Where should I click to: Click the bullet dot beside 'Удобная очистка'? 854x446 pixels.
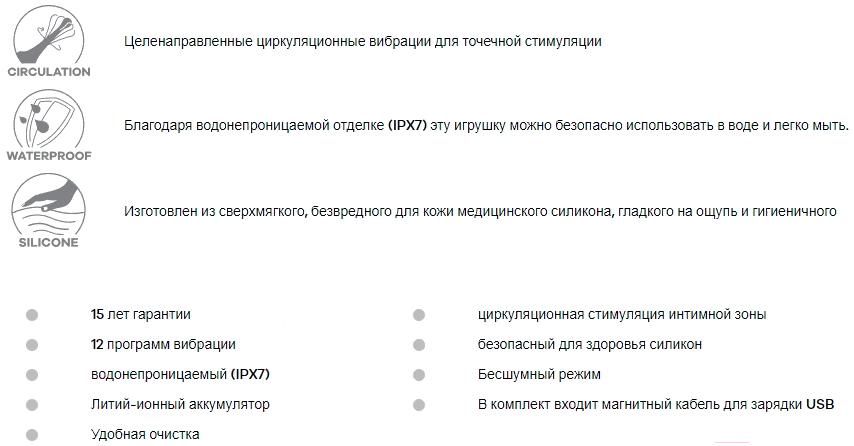point(32,435)
